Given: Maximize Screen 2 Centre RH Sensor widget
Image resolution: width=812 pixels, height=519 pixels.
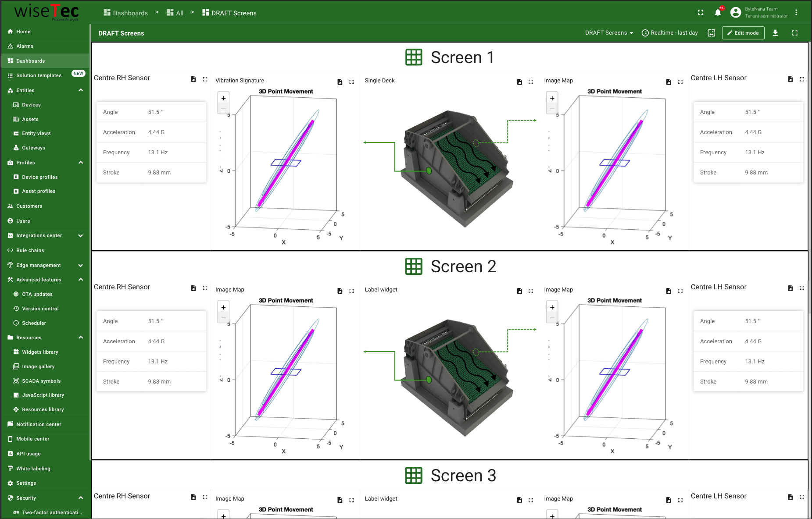Looking at the screenshot, I should [205, 288].
